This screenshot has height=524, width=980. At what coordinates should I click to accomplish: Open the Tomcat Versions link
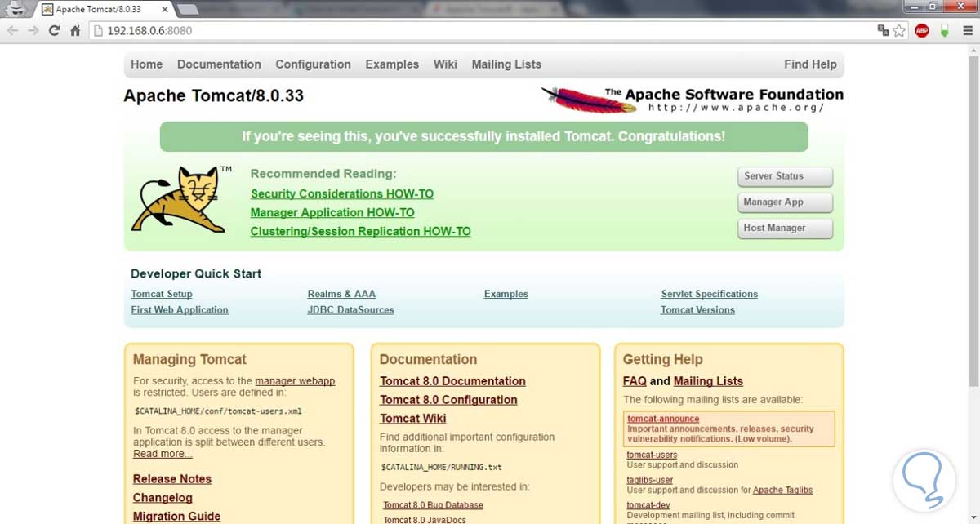click(697, 310)
